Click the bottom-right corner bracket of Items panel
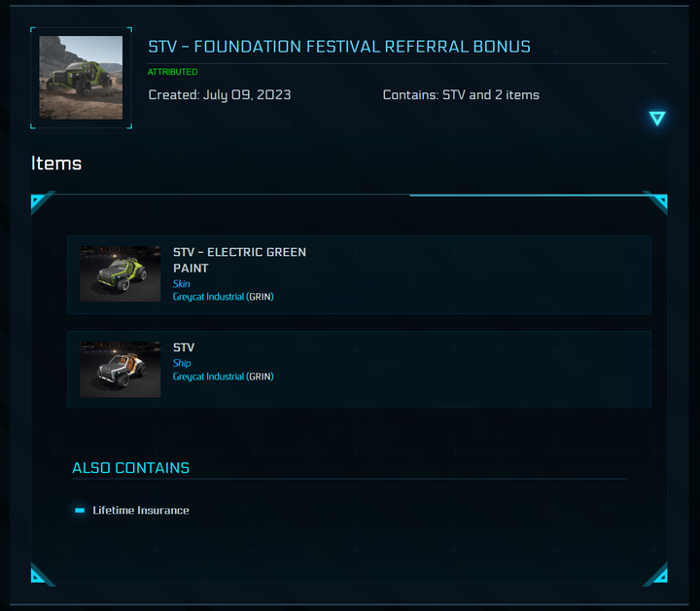 pyautogui.click(x=656, y=574)
